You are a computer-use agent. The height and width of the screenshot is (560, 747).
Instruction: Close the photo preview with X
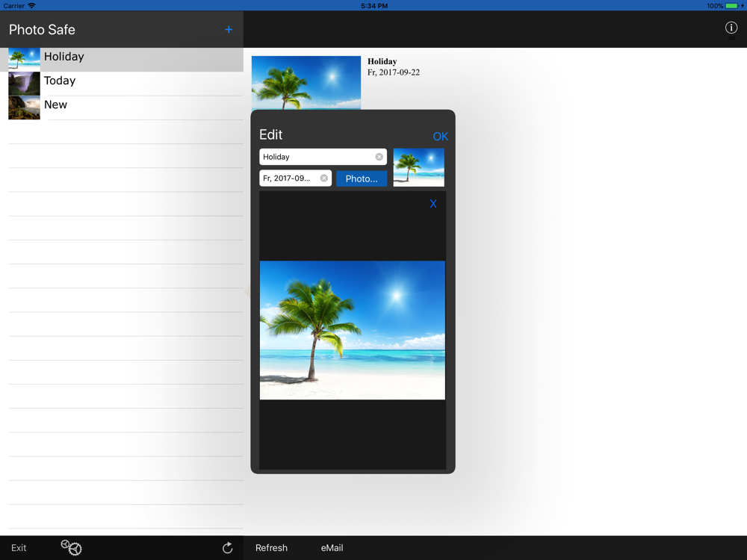tap(433, 204)
